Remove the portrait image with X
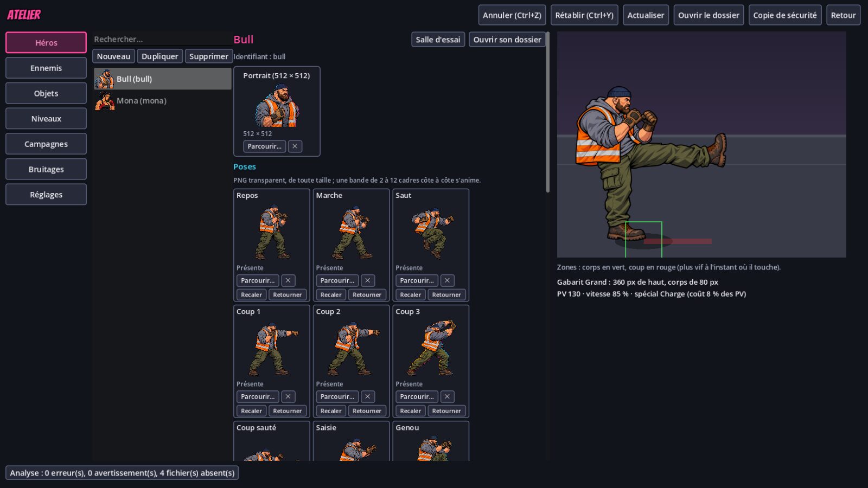The image size is (868, 488). coord(295,146)
